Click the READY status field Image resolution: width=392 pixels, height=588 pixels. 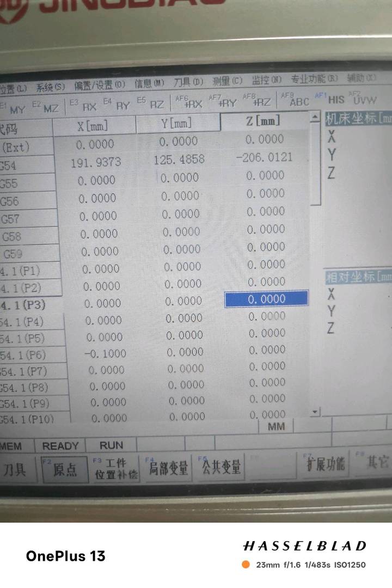pyautogui.click(x=60, y=446)
